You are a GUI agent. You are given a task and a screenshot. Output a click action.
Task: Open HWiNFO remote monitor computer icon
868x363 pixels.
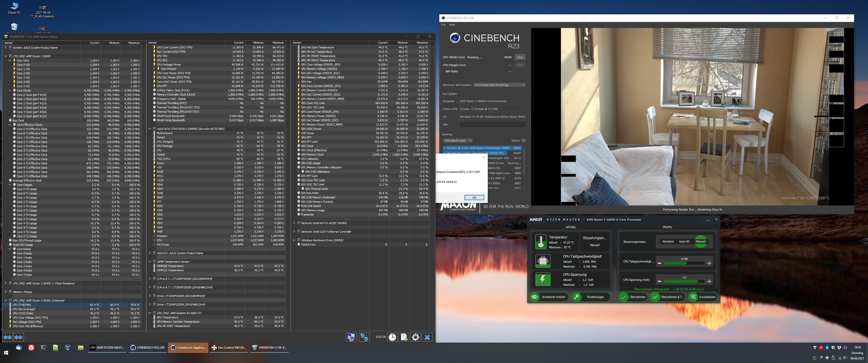pos(351,337)
